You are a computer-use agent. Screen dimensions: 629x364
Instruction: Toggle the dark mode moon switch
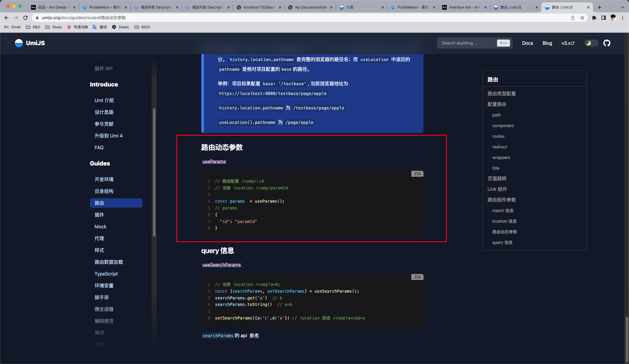pos(591,43)
